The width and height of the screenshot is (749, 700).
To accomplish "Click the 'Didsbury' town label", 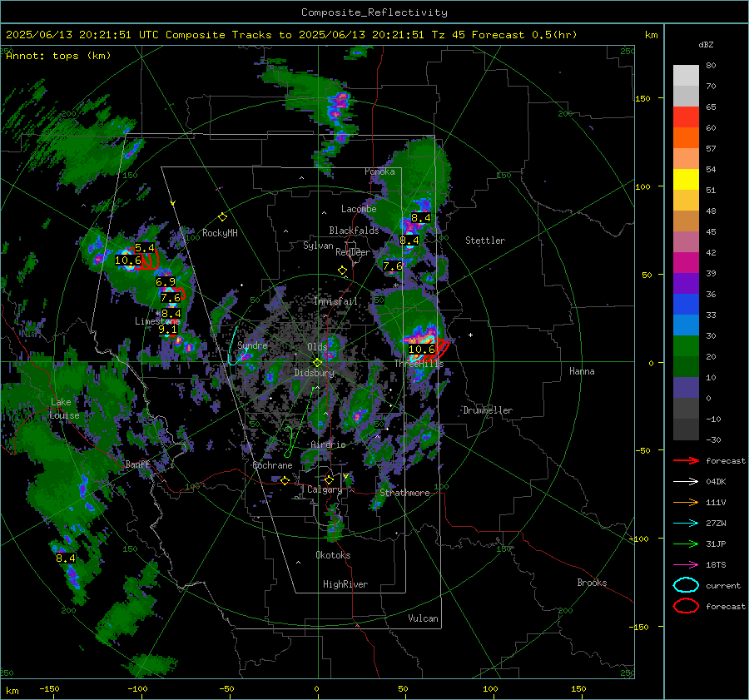I will 314,373.
